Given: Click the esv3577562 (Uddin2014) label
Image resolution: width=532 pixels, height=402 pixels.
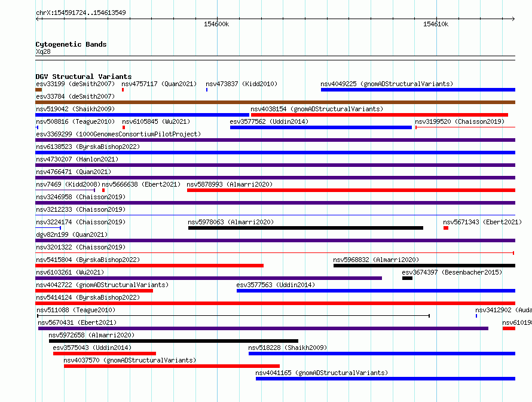Looking at the screenshot, I should click(x=269, y=121).
